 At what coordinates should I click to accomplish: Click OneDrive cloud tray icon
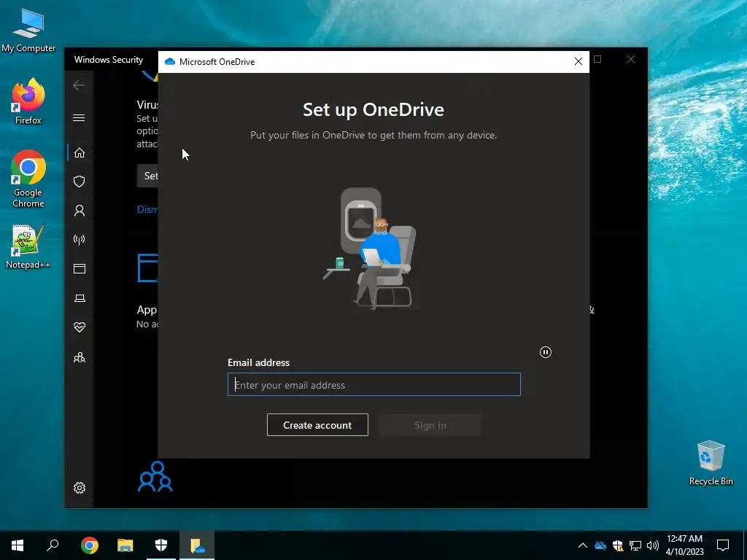(600, 545)
